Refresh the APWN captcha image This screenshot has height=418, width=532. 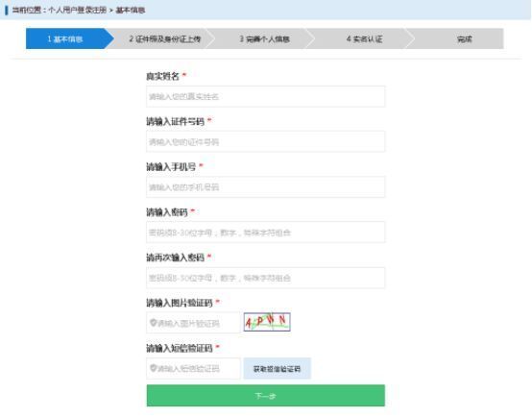[x=267, y=322]
